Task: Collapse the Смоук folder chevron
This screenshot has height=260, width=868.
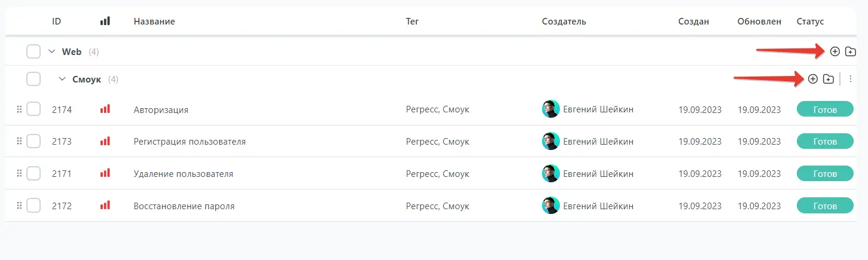Action: coord(62,79)
